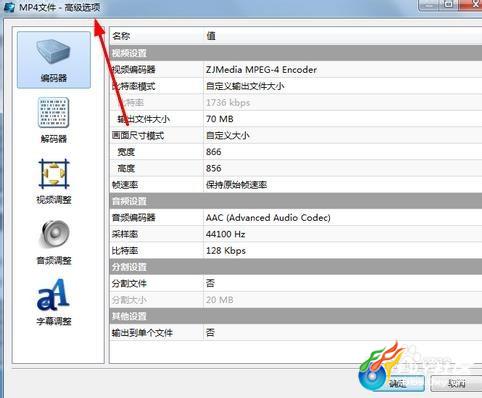Toggle the 输出到单个文件 否 value
The image size is (482, 398).
343,333
